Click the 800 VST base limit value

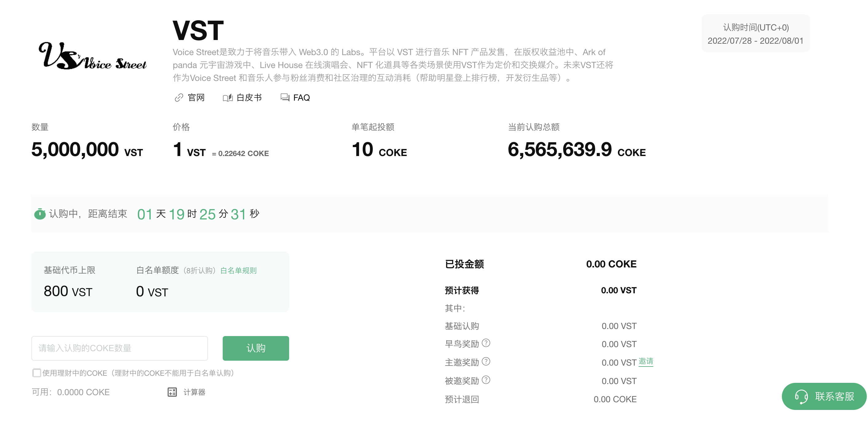[x=68, y=291]
